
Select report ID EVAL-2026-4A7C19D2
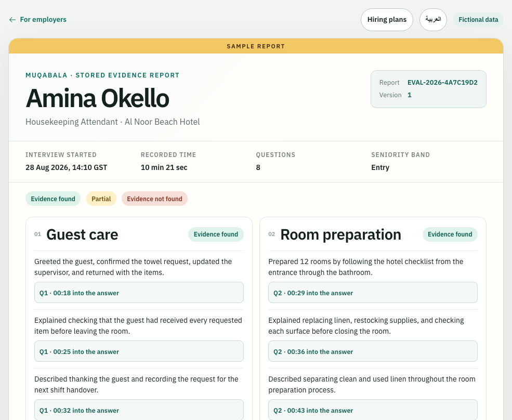pos(442,82)
